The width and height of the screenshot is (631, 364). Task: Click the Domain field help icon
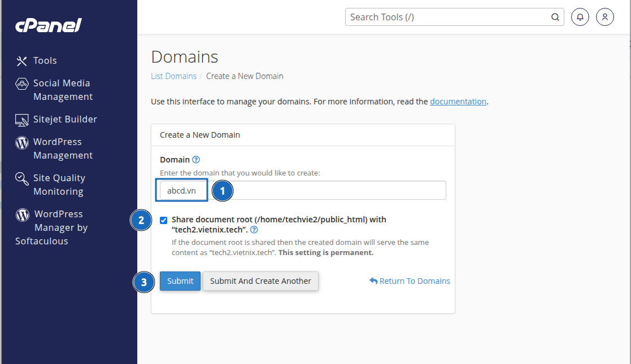tap(196, 160)
